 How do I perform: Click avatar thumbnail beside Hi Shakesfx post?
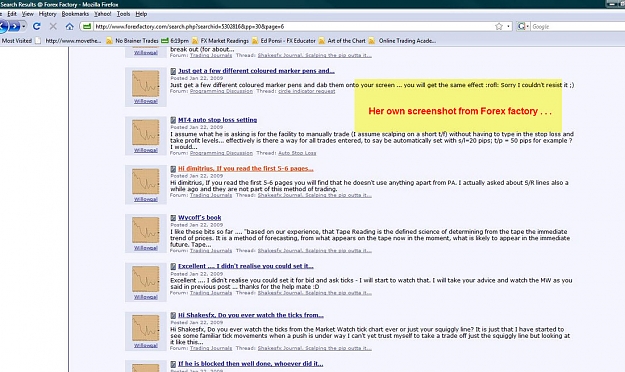pyautogui.click(x=145, y=328)
